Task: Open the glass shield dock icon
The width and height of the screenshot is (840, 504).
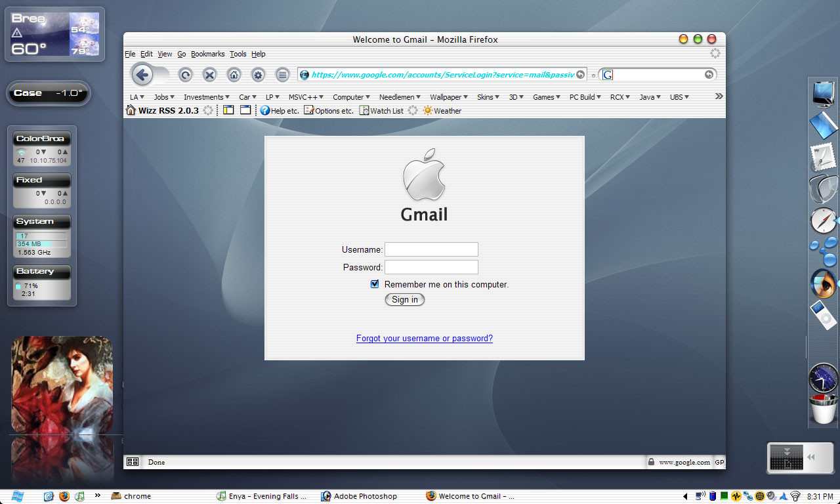Action: 823,189
